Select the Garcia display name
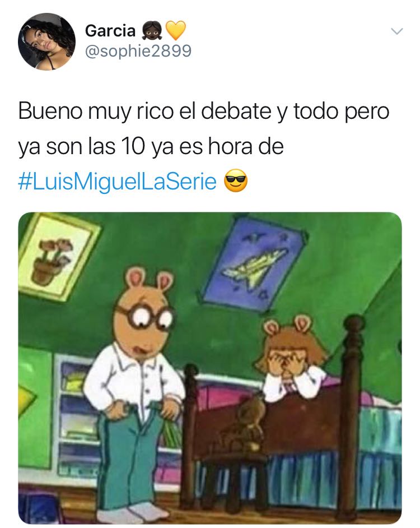 pos(110,31)
